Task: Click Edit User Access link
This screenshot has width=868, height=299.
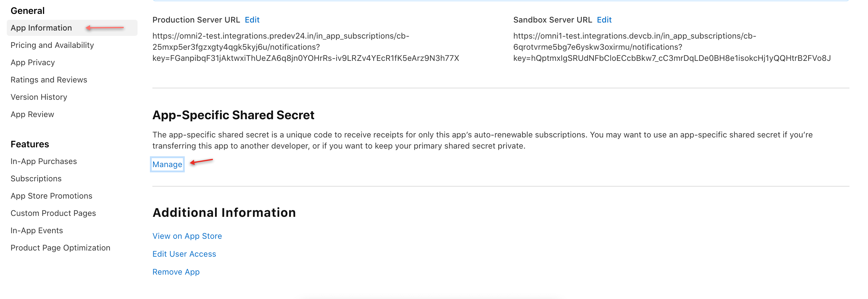Action: (184, 254)
